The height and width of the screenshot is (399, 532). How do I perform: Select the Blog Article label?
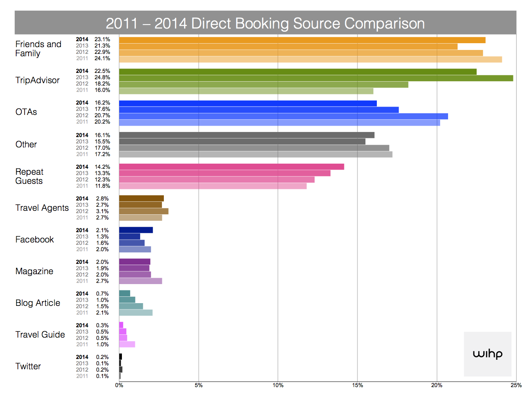pos(38,303)
